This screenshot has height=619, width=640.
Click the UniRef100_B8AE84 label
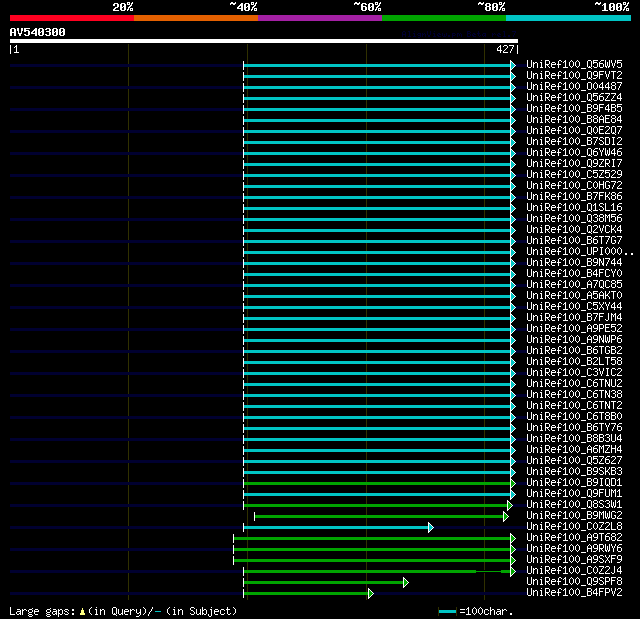click(574, 120)
